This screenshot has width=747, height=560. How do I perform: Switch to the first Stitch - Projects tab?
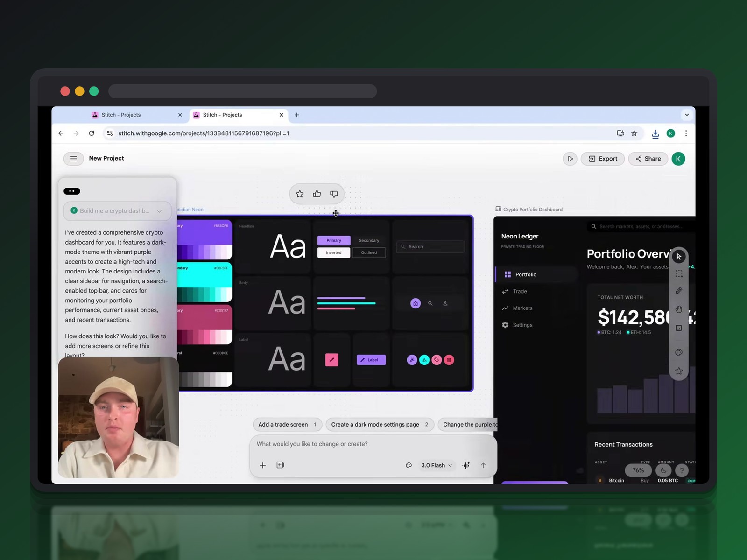[x=137, y=115]
